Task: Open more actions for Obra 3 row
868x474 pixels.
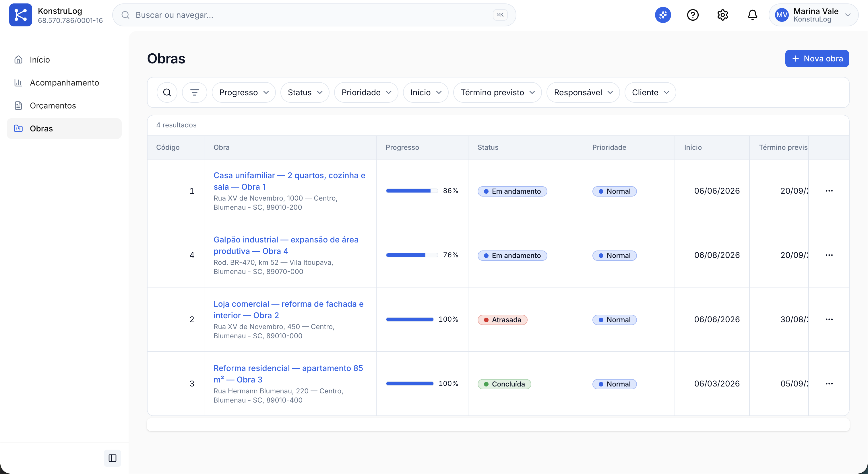Action: pyautogui.click(x=829, y=384)
